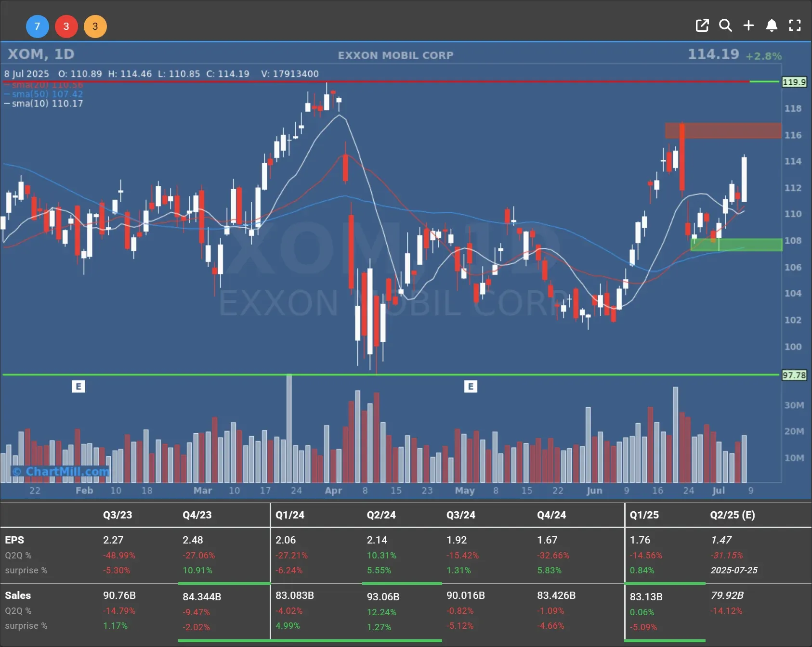Click the Sales value 84.344B
The height and width of the screenshot is (647, 812).
tap(202, 597)
